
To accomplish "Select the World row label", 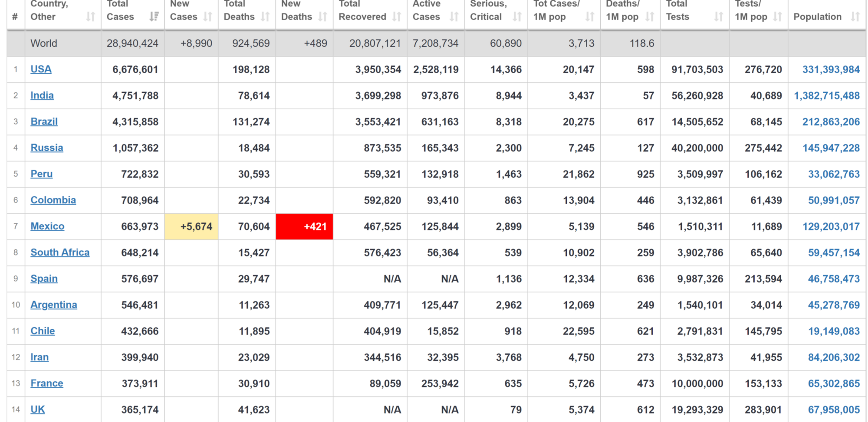I will [x=44, y=43].
